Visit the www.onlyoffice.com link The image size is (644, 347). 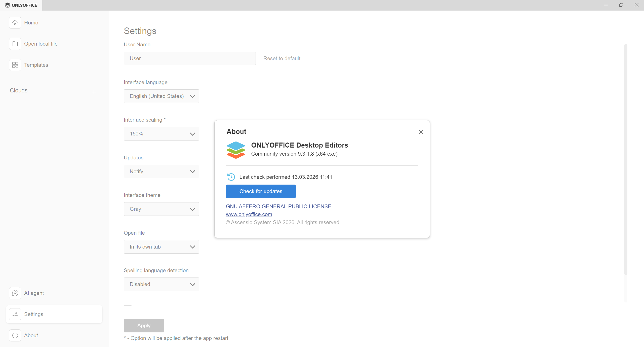[249, 214]
